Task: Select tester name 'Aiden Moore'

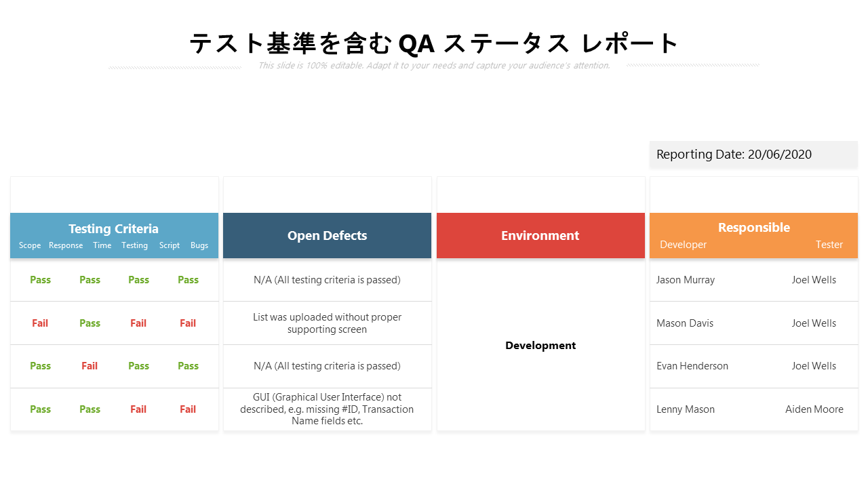Action: 814,409
